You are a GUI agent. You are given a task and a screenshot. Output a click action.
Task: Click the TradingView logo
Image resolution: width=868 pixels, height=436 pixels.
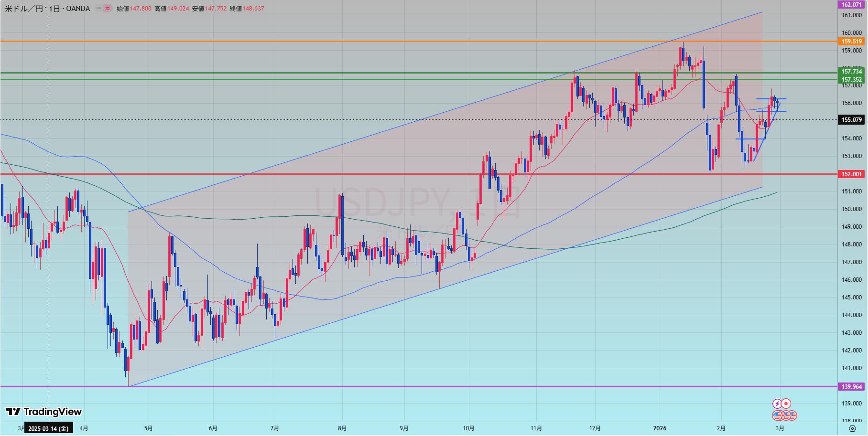point(44,412)
